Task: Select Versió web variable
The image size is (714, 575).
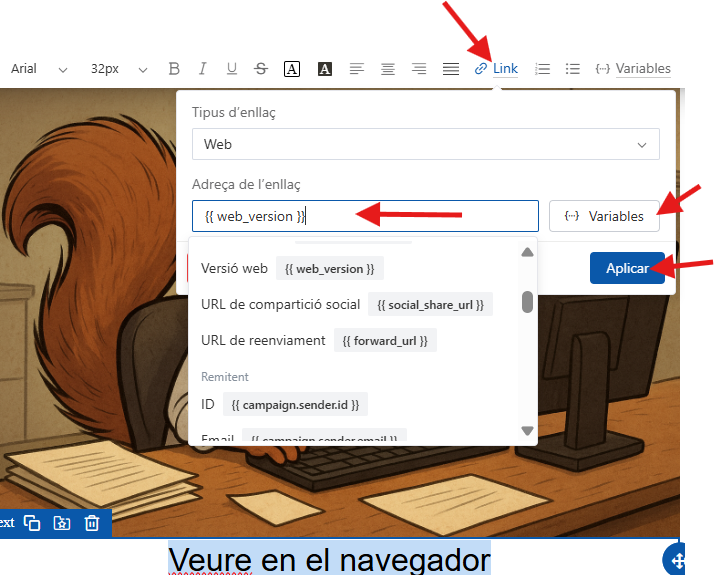Action: 292,269
